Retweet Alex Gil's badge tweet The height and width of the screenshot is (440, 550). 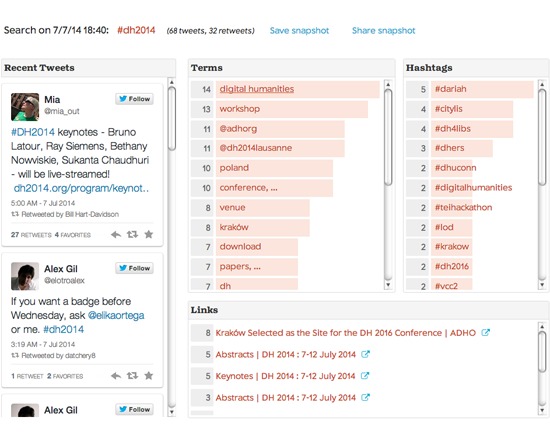click(x=132, y=376)
